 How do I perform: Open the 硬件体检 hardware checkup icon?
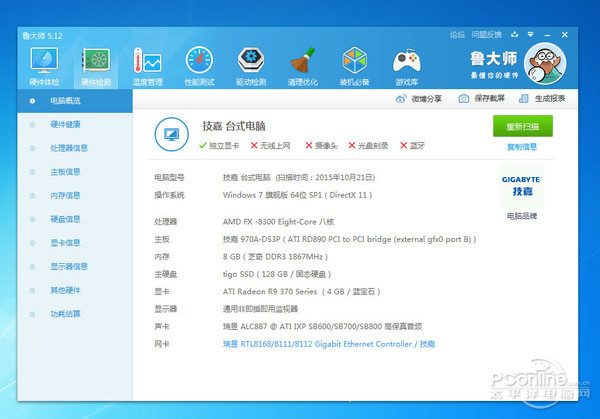[x=44, y=62]
